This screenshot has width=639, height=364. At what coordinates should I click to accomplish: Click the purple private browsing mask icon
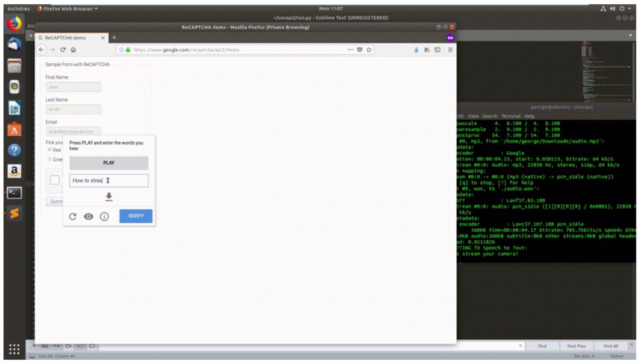point(450,37)
